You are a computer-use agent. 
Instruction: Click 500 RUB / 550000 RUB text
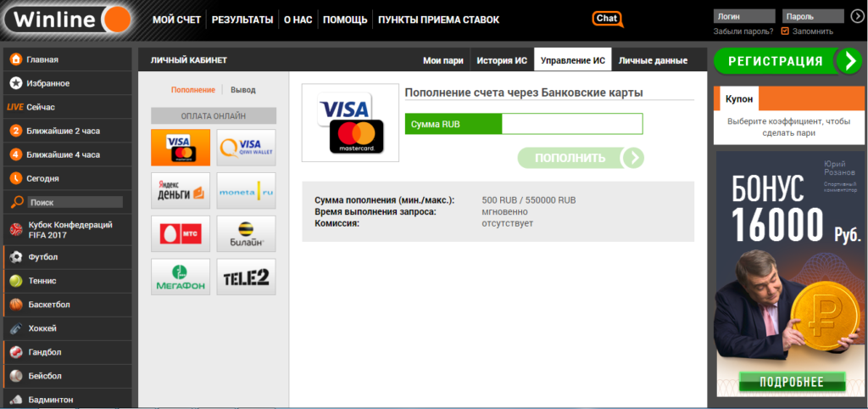click(529, 200)
